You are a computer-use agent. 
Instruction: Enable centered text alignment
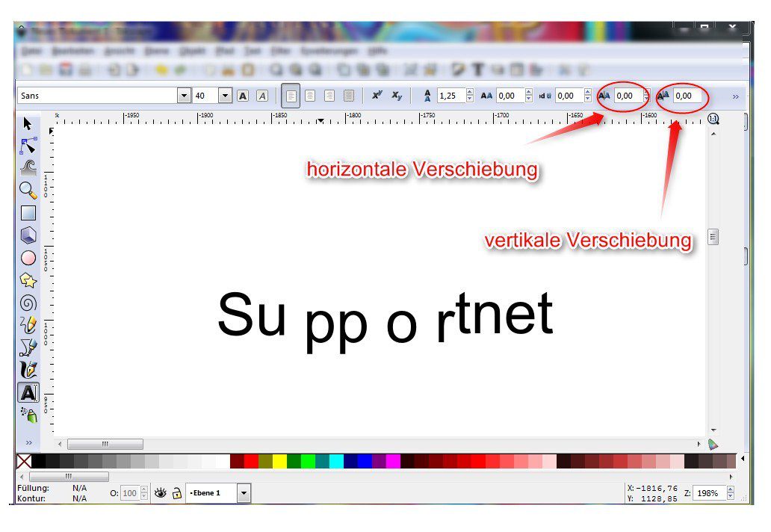pos(310,95)
